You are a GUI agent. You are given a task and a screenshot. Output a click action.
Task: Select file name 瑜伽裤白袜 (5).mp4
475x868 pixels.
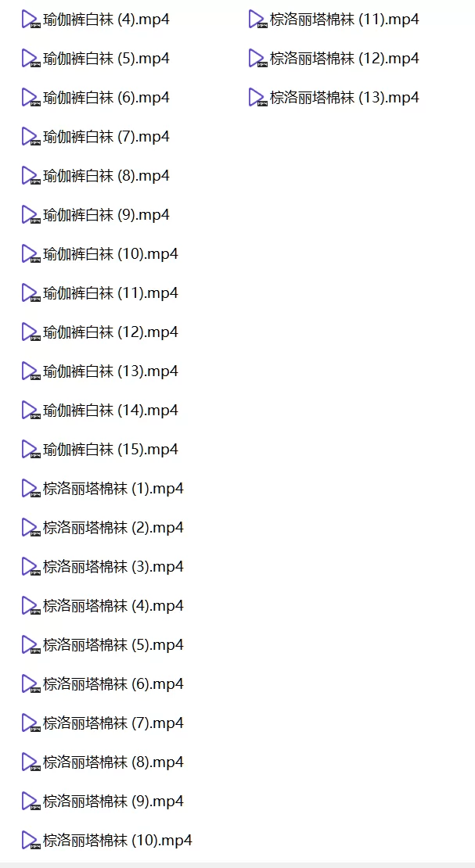(x=106, y=59)
